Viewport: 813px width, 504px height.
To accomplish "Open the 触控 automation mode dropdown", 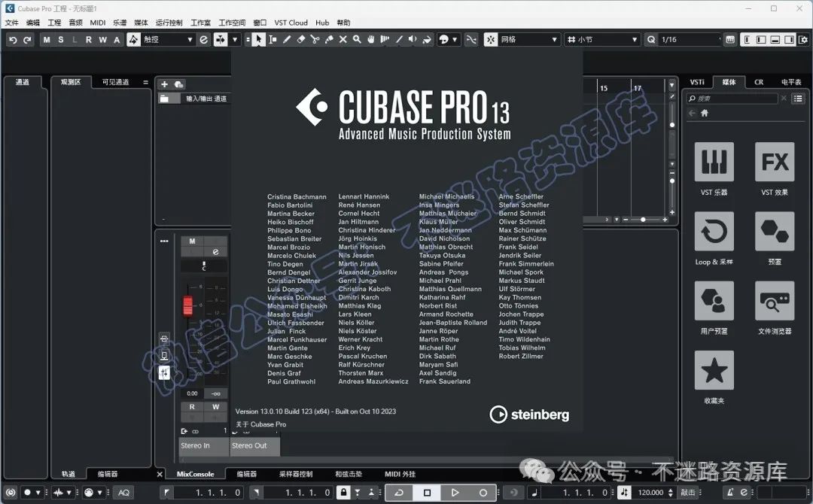I will click(x=167, y=39).
